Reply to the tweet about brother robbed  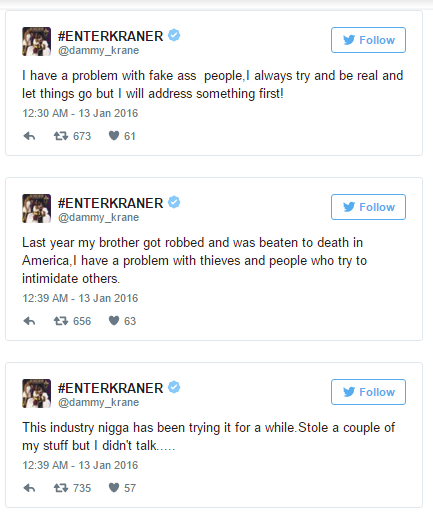tap(29, 321)
